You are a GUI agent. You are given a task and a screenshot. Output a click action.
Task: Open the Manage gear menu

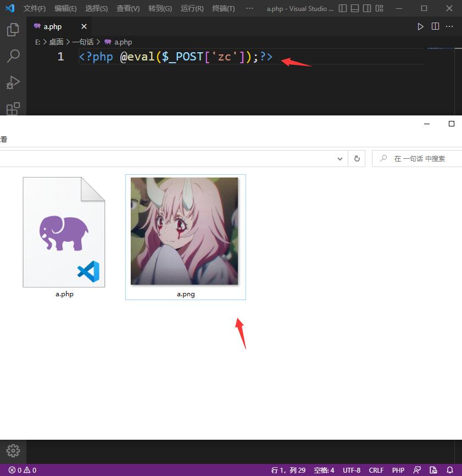(13, 451)
